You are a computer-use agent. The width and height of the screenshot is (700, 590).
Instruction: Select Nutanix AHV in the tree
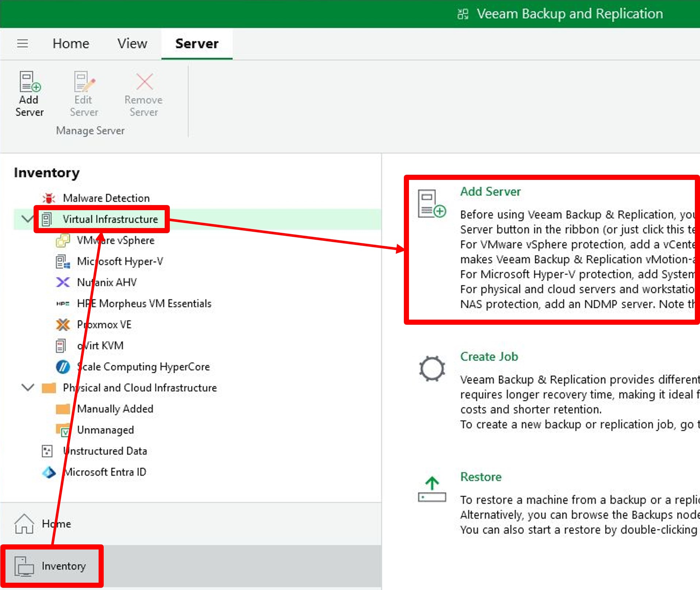click(107, 282)
